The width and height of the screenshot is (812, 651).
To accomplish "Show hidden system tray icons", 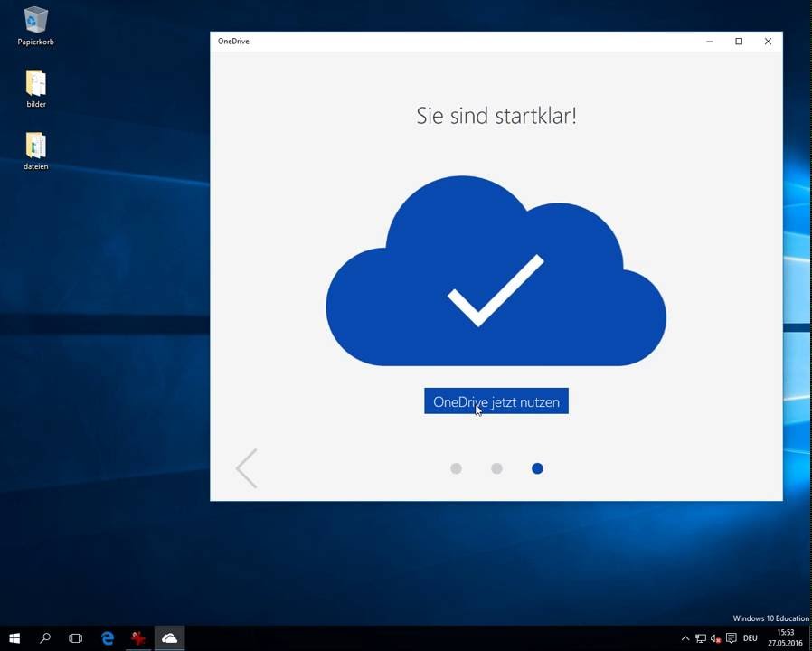I will click(685, 638).
